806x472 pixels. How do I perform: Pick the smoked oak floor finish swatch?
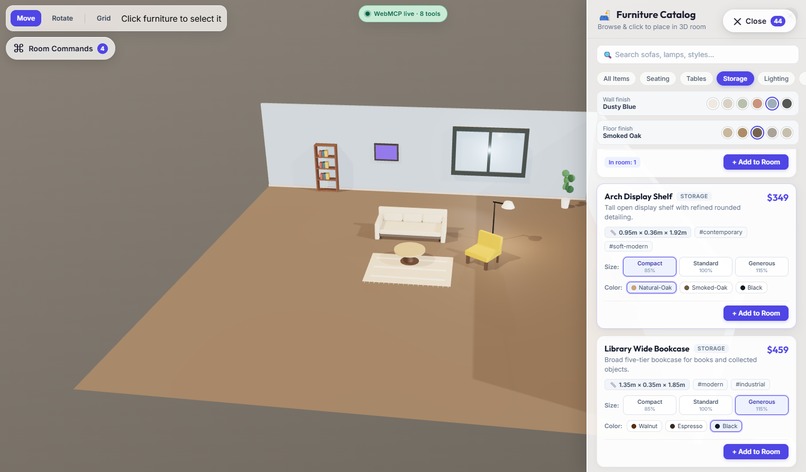(757, 133)
